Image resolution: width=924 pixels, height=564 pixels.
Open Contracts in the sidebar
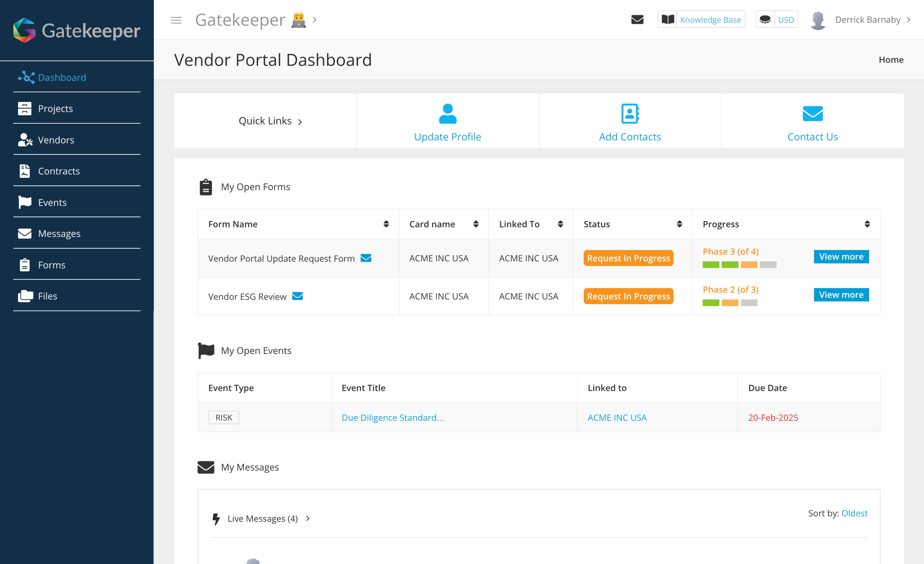(x=59, y=171)
